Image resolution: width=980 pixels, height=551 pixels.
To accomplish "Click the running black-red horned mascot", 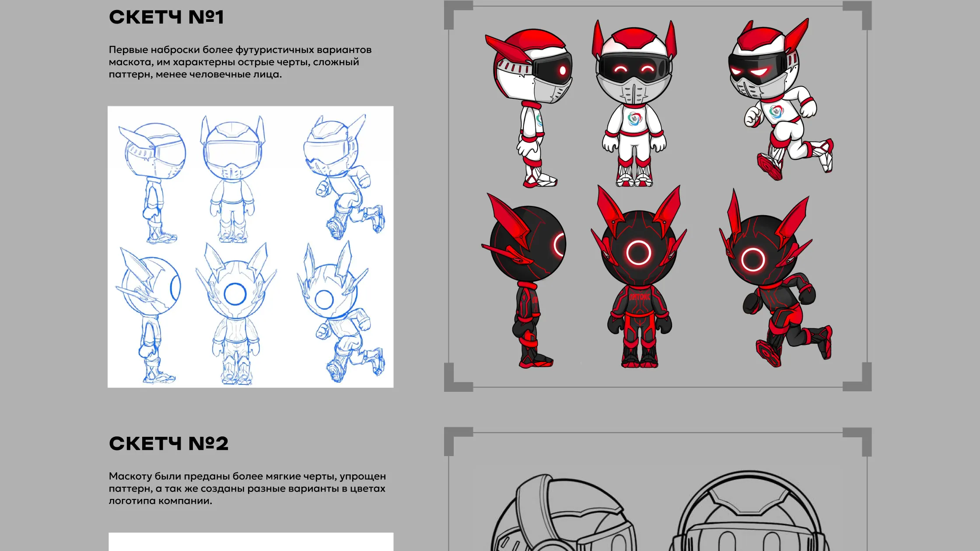I will pos(776,278).
